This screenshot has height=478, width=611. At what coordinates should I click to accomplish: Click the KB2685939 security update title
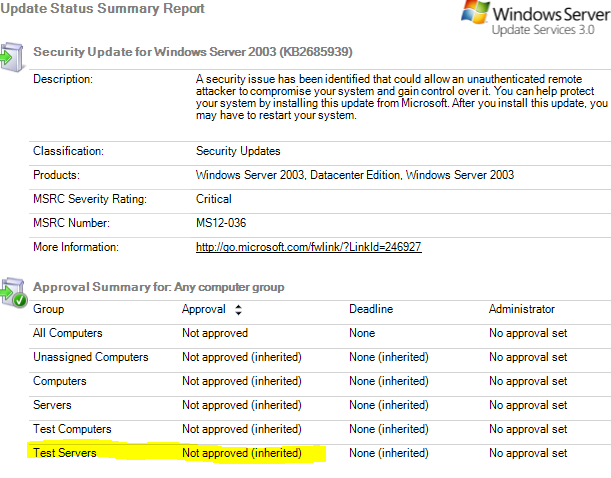(193, 52)
